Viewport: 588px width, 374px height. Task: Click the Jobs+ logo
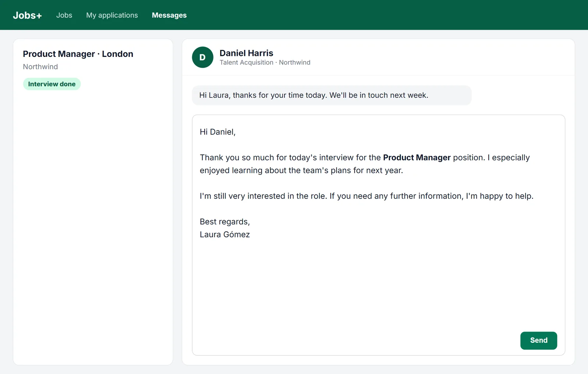tap(27, 15)
